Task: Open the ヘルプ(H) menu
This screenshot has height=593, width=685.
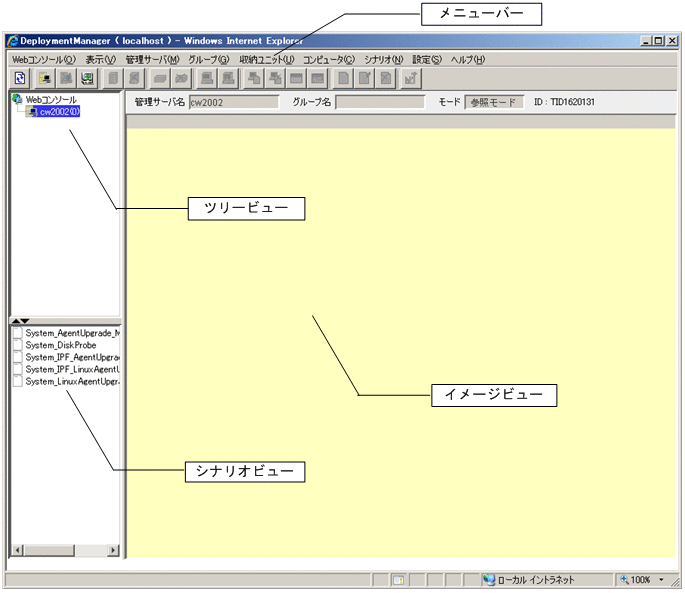Action: point(467,60)
